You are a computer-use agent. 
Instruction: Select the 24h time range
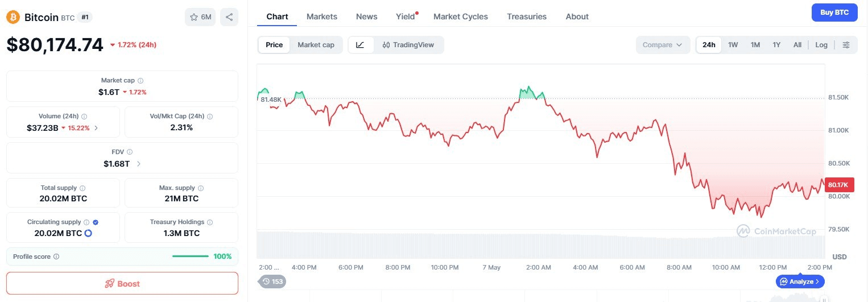pos(709,45)
